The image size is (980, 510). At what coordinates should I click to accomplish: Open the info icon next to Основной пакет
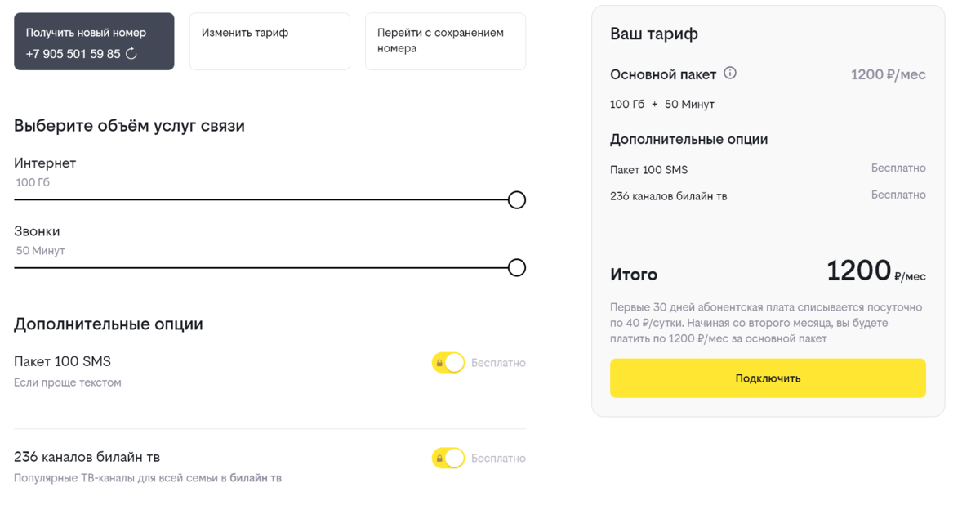click(730, 74)
